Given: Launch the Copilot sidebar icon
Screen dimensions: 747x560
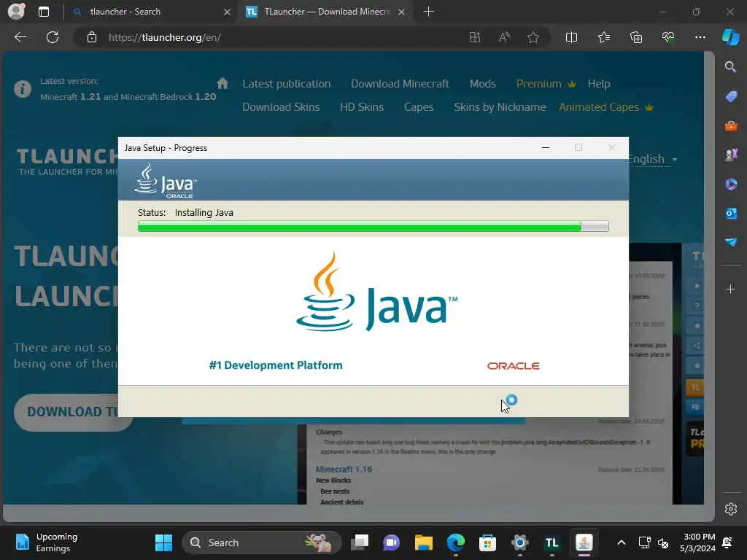Looking at the screenshot, I should (731, 37).
